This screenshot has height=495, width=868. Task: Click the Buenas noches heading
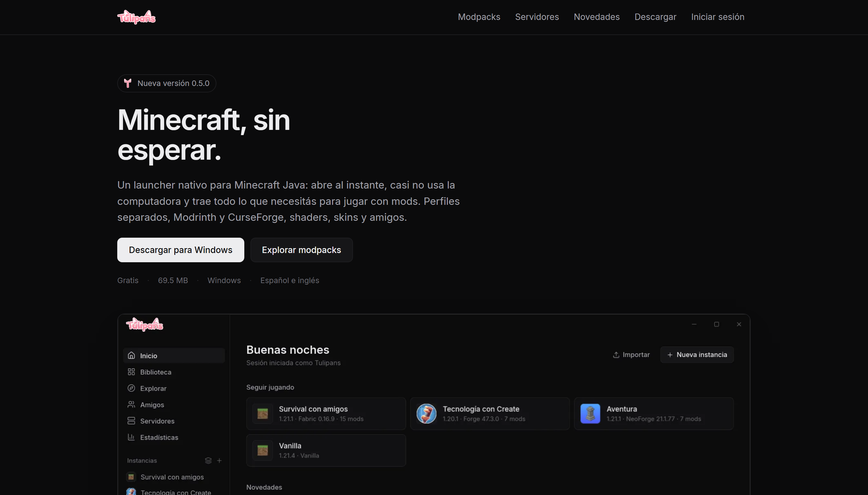pos(288,350)
